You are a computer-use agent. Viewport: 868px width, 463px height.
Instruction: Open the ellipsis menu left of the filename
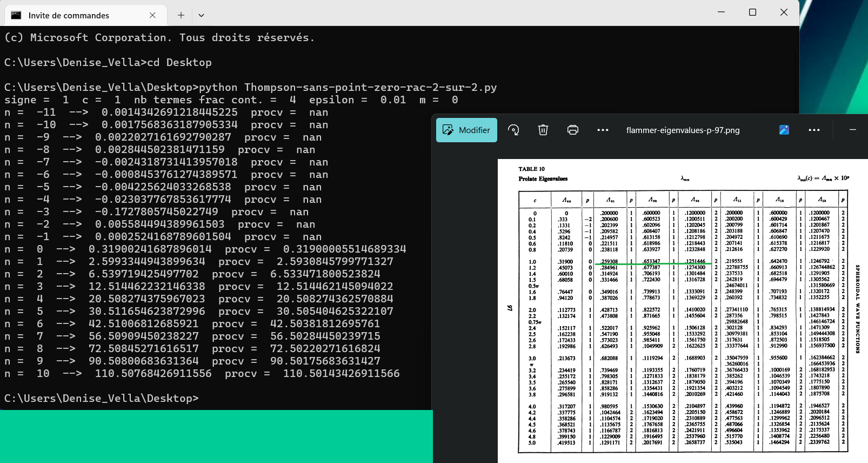coord(603,130)
